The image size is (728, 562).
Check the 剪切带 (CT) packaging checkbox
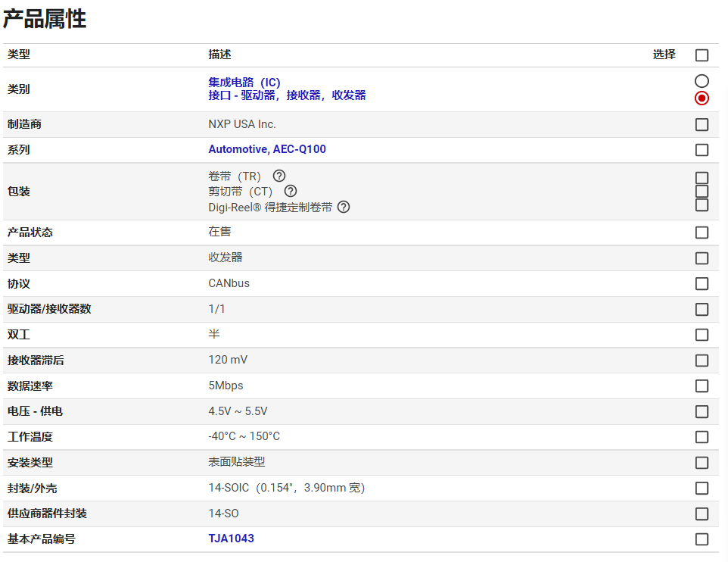(702, 191)
